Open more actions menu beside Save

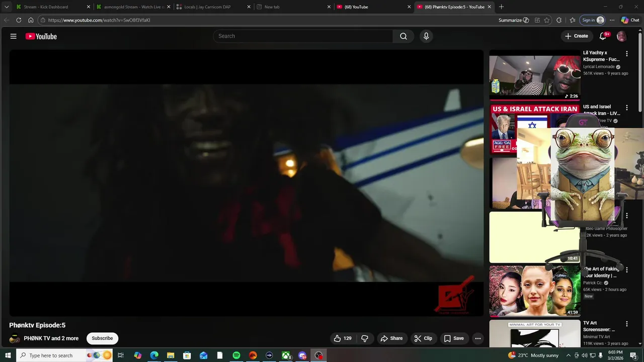[478, 338]
